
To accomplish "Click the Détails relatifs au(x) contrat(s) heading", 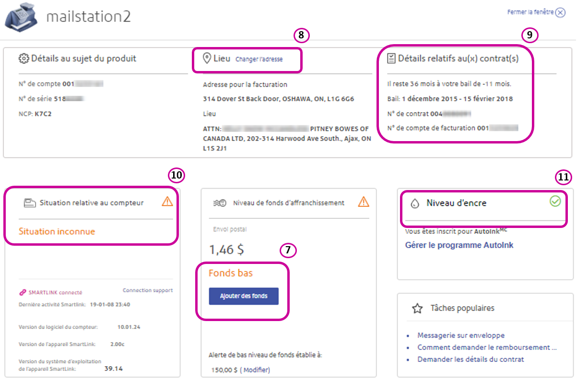I will [458, 59].
